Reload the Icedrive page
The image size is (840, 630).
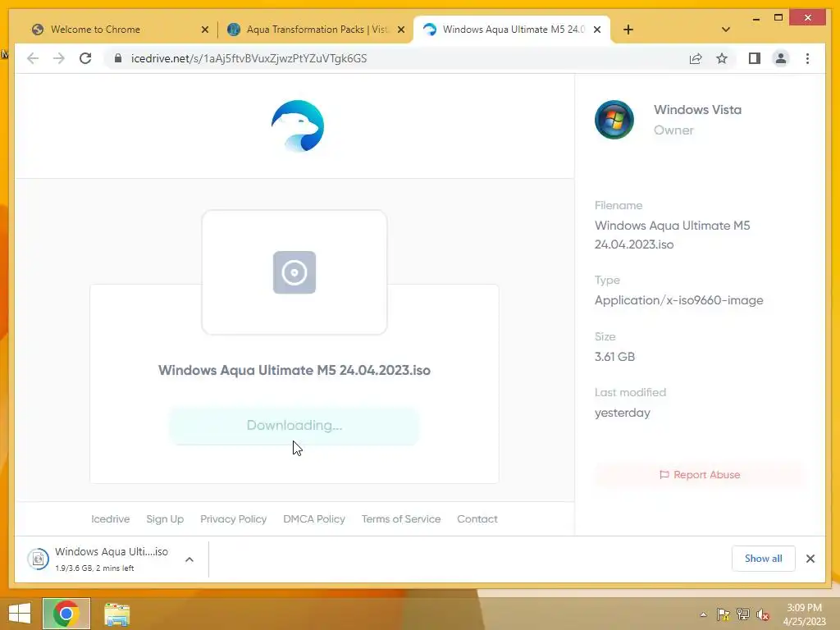85,58
